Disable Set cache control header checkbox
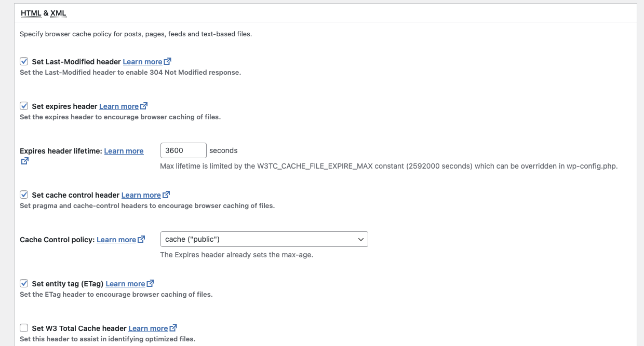Viewport: 644px width, 346px height. coord(24,195)
